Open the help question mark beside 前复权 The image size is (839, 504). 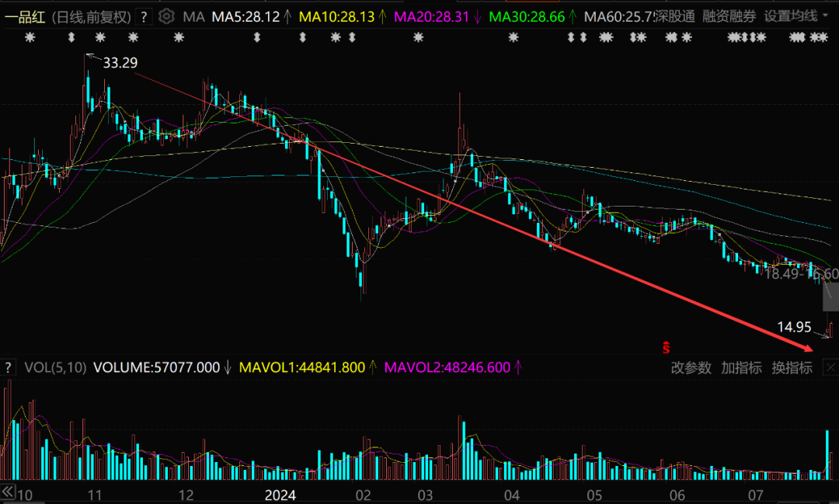[x=144, y=17]
